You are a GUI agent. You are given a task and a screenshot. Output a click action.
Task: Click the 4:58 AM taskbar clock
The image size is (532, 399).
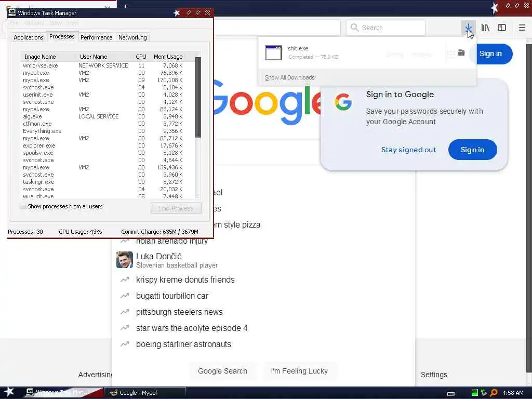pos(513,393)
